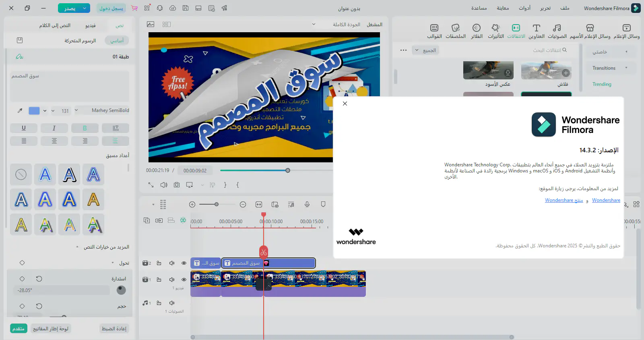
Task: Click the preview volume speaker icon
Action: pos(164,185)
